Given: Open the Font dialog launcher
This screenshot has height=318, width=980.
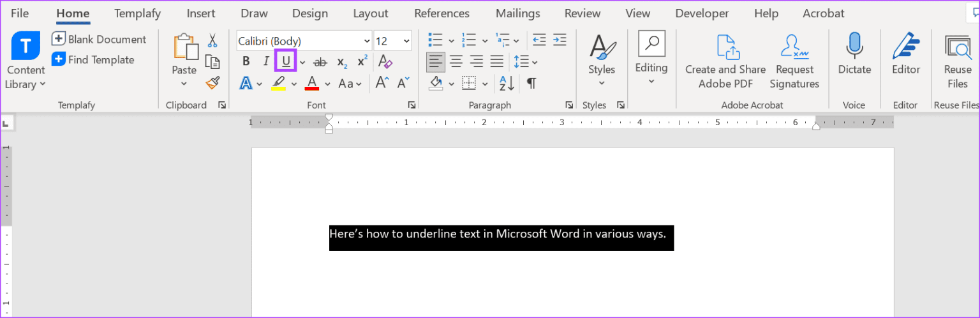Looking at the screenshot, I should [412, 105].
